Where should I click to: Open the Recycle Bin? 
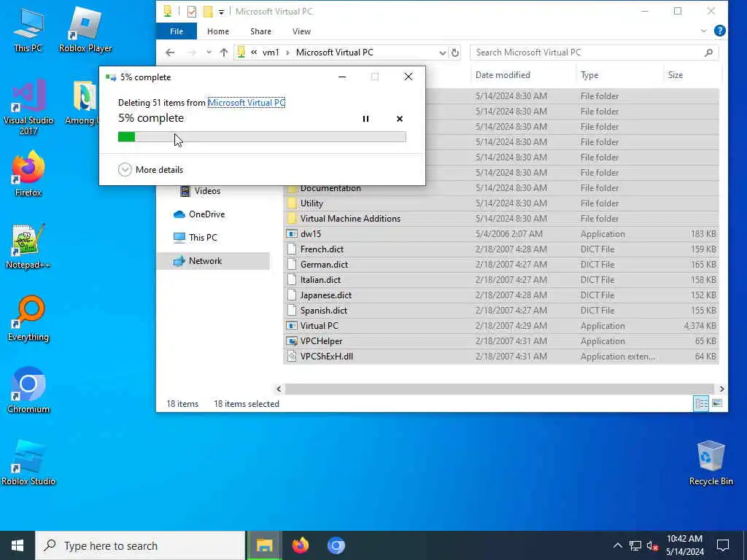click(x=711, y=463)
